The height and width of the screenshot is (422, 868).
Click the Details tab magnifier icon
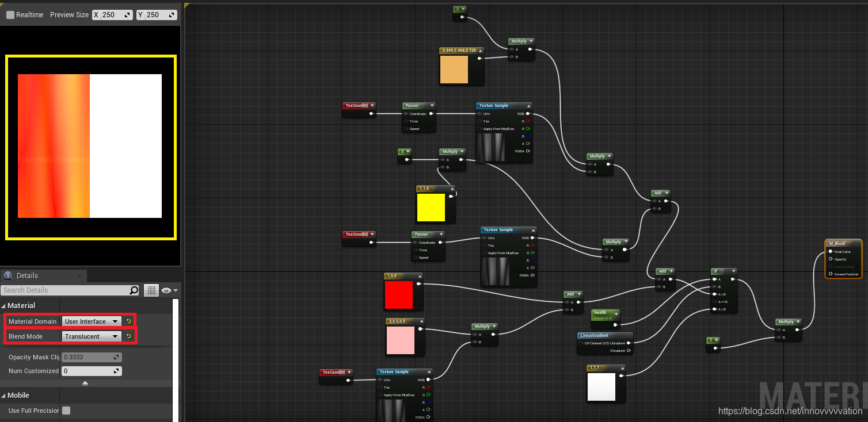coord(8,275)
